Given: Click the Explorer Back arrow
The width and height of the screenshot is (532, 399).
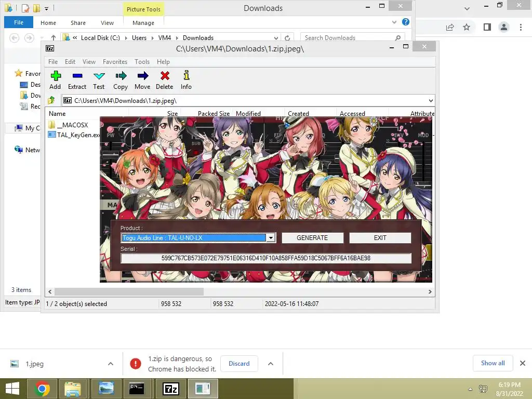Looking at the screenshot, I should point(14,37).
